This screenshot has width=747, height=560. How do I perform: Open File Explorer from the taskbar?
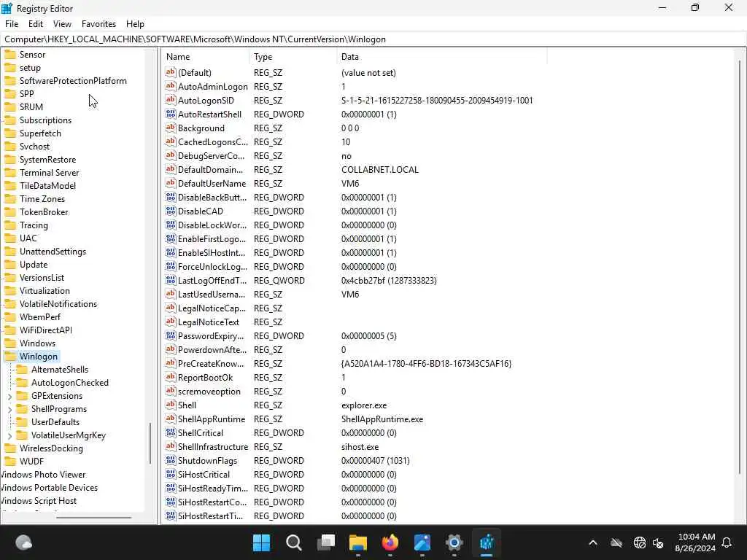coord(357,542)
